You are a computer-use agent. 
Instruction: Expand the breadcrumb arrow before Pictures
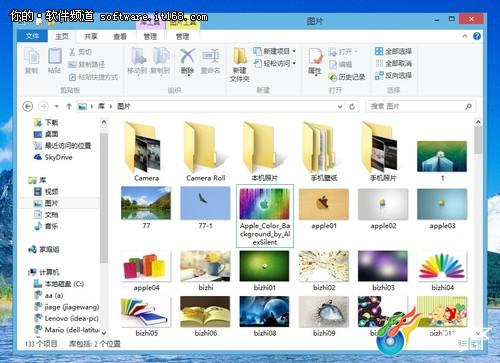click(111, 106)
